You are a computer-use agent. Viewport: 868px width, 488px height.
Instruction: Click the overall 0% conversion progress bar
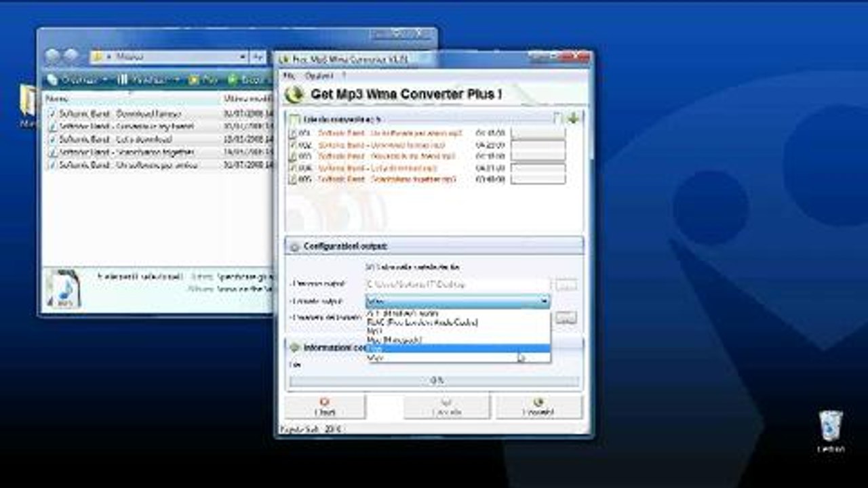click(x=435, y=381)
